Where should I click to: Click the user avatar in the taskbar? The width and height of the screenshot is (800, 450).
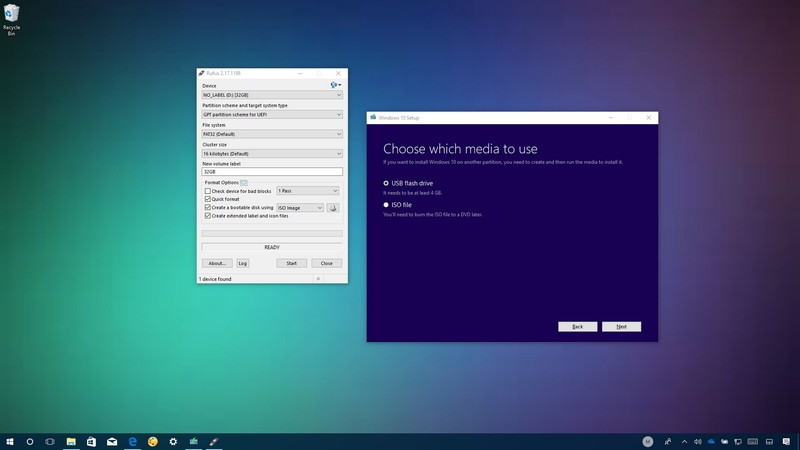(x=647, y=441)
